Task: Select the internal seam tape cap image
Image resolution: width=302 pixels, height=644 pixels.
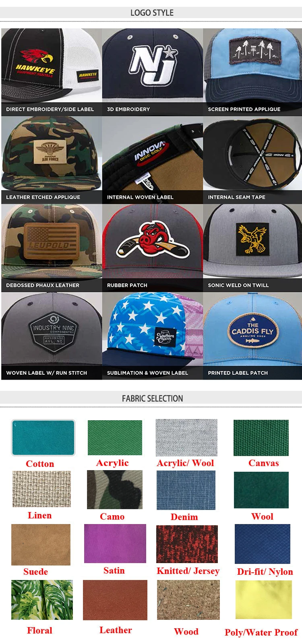Action: [x=252, y=160]
